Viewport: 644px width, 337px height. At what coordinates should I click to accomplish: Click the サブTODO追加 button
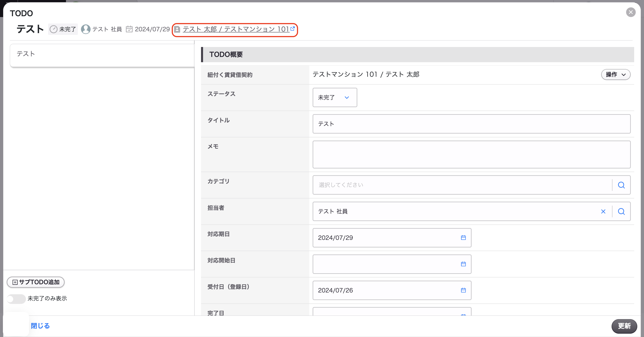point(36,282)
